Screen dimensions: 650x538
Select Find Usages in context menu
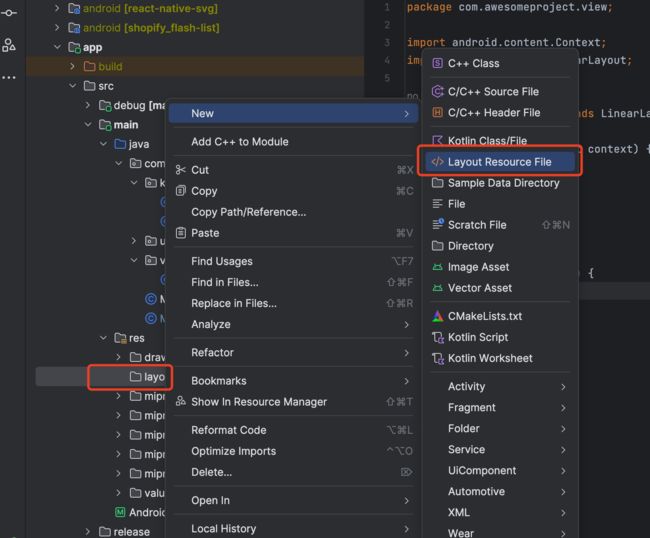coord(222,261)
